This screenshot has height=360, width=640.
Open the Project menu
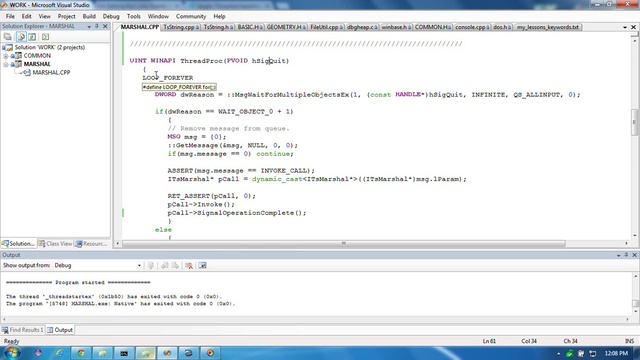pyautogui.click(x=67, y=16)
